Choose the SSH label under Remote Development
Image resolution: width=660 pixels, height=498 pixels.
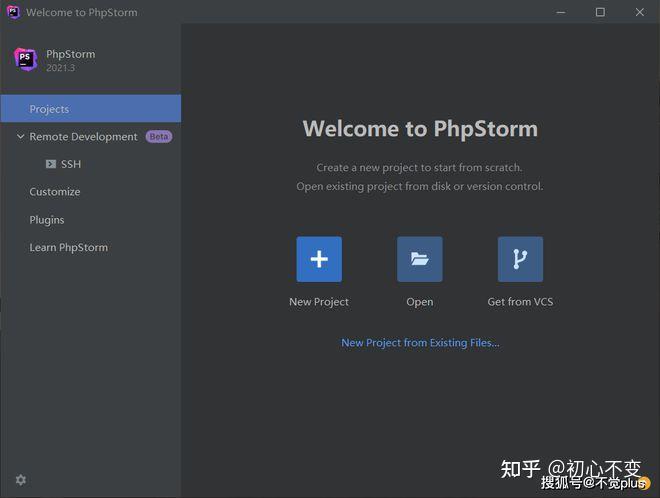pos(71,164)
